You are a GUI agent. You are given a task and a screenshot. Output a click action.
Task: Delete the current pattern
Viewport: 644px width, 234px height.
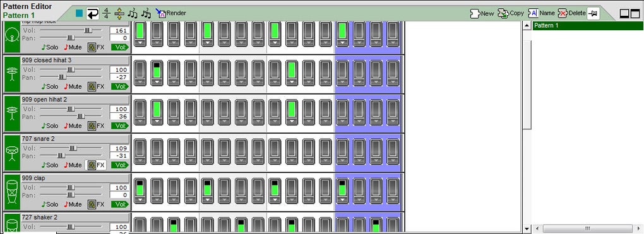pos(572,13)
